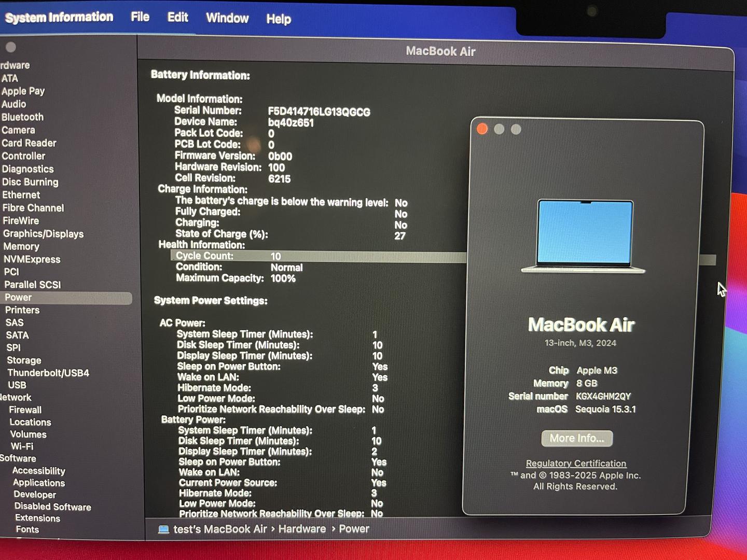Viewport: 747px width, 560px height.
Task: Click the laptop icon in path bar
Action: [x=163, y=529]
